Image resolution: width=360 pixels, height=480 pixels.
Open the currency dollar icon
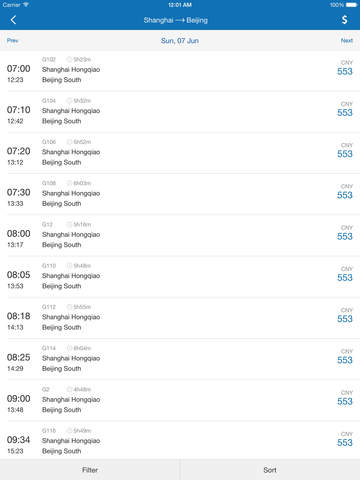(345, 20)
